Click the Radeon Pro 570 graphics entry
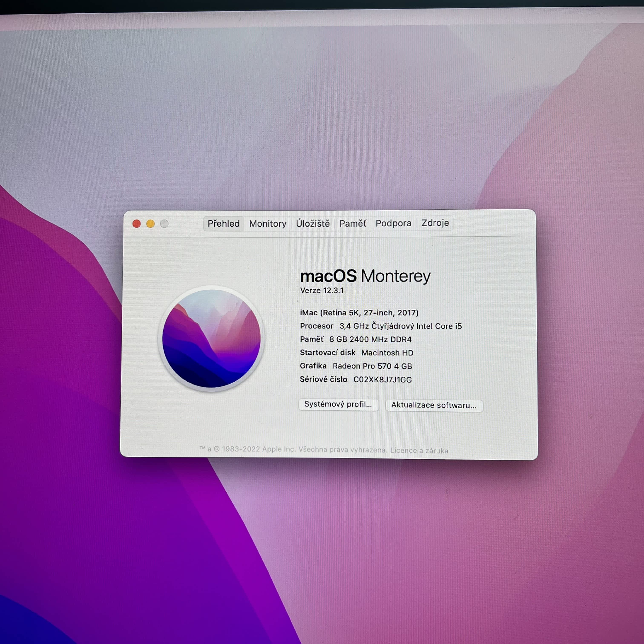 click(x=372, y=366)
